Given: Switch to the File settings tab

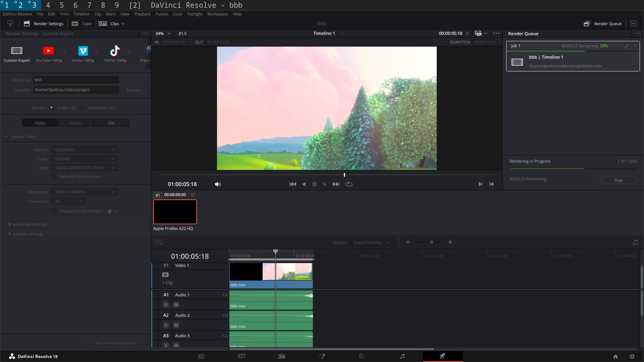Looking at the screenshot, I should pyautogui.click(x=111, y=123).
